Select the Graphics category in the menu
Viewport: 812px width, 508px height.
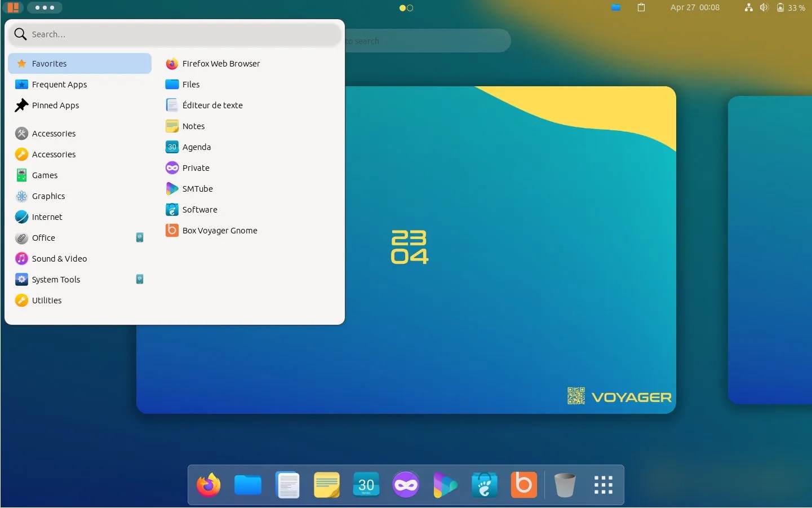(48, 196)
